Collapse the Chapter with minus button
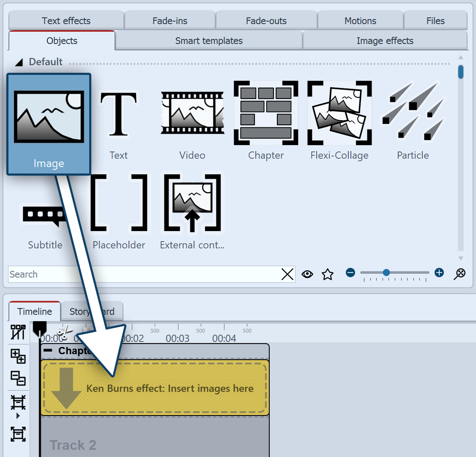The image size is (476, 457). (48, 351)
